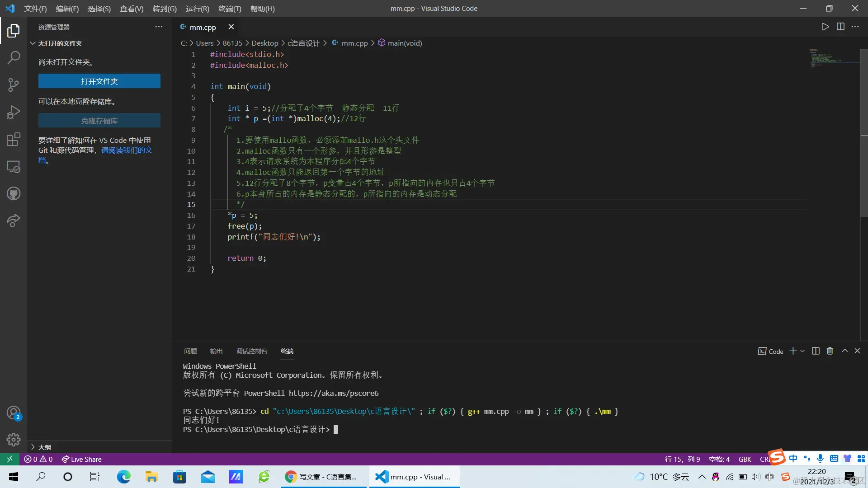Screen dimensions: 868x488
Task: Open the Run and Debug view
Action: 14,112
